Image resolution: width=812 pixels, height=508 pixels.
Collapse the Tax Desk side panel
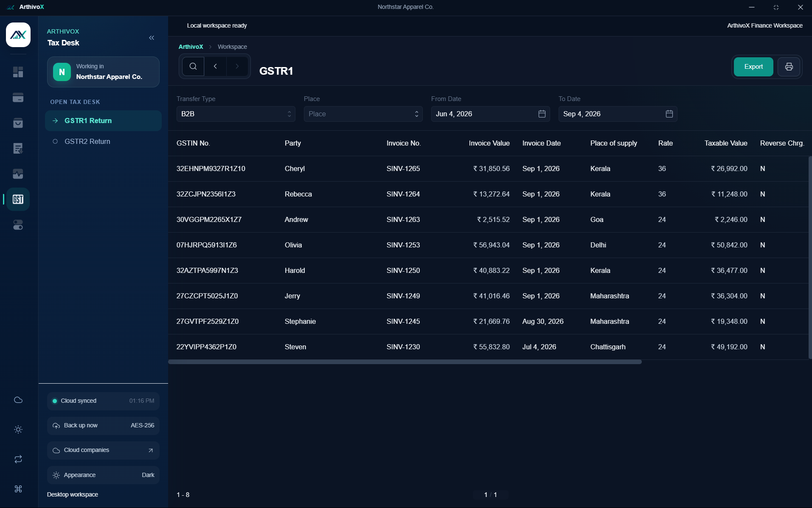click(152, 38)
